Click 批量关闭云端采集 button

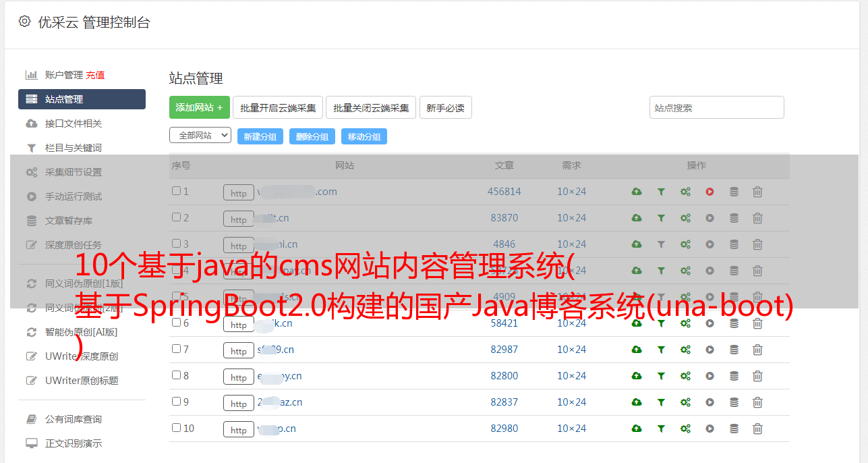point(371,107)
